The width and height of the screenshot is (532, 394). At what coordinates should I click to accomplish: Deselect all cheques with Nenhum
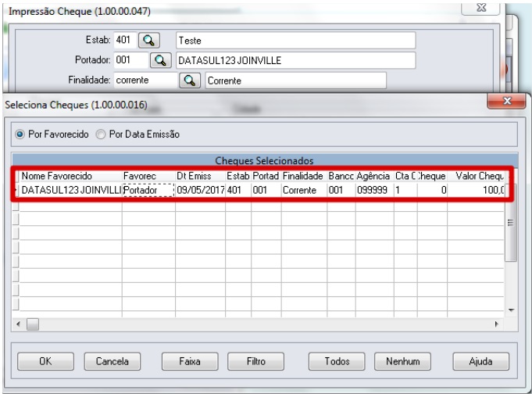coord(403,361)
